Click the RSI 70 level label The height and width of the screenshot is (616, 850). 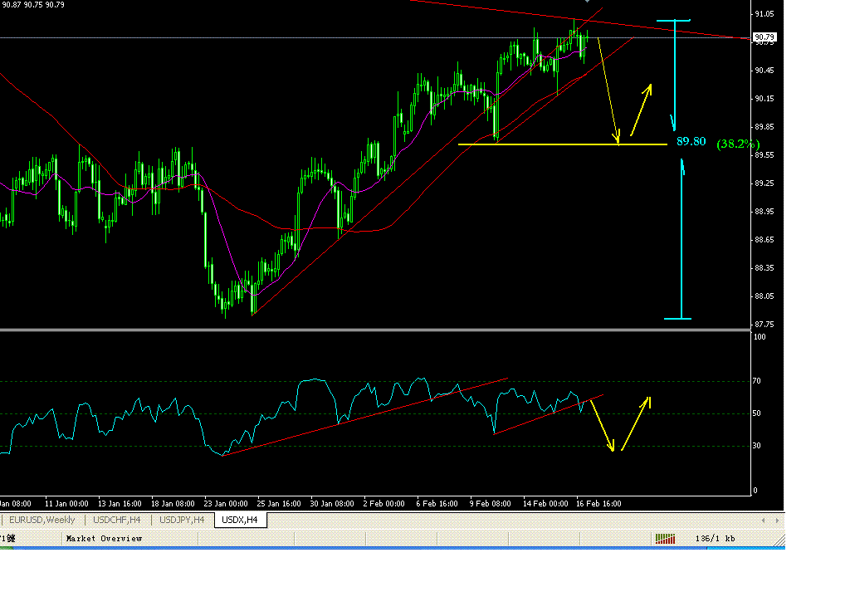point(757,381)
